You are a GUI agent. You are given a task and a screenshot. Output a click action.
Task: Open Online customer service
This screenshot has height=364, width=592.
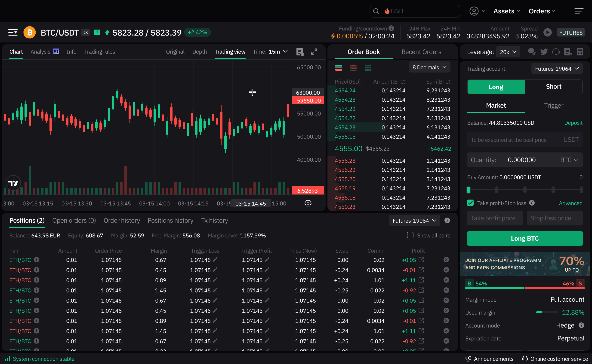(555, 359)
